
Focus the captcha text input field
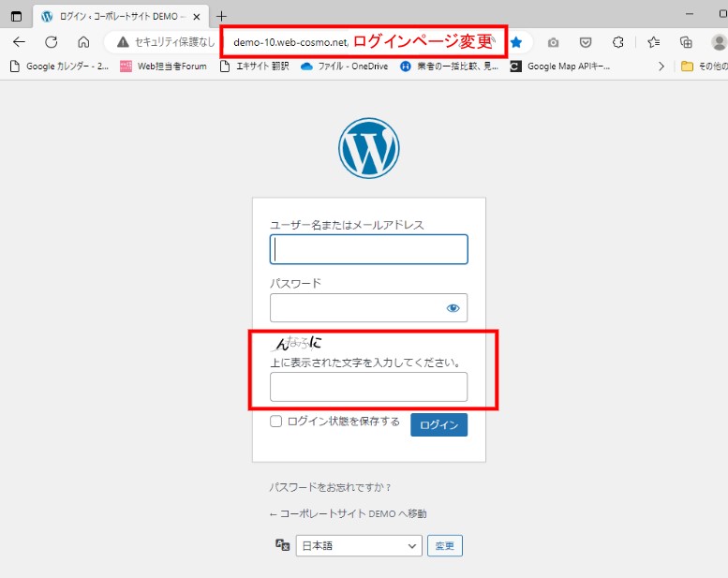pos(368,387)
